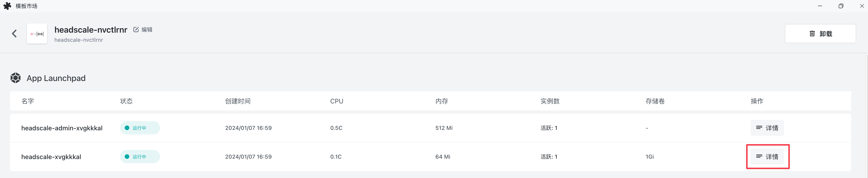Click the headscale app logo thumbnail
Viewport: 868px width, 178px height.
coord(37,34)
